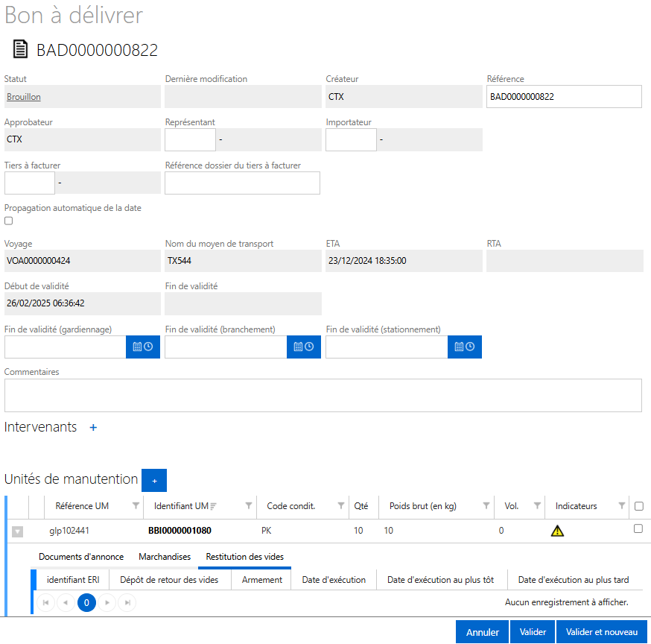Switch to the Marchandises tab
Screen dimensions: 651x644
pos(165,557)
